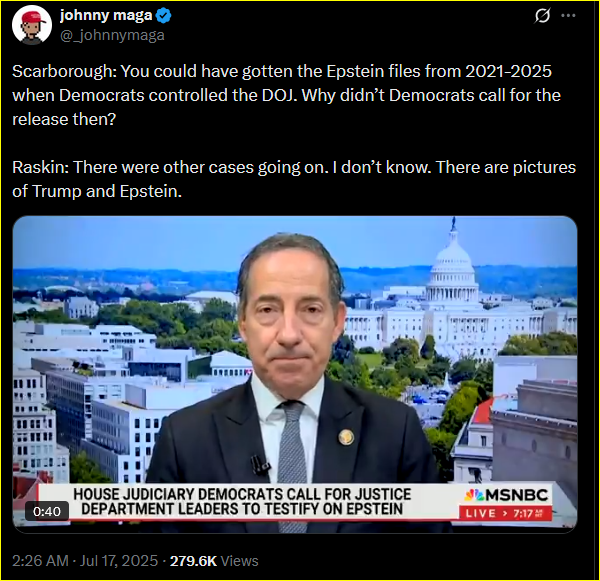Click the Jul 17, 2025 date
The height and width of the screenshot is (581, 600).
click(x=119, y=561)
